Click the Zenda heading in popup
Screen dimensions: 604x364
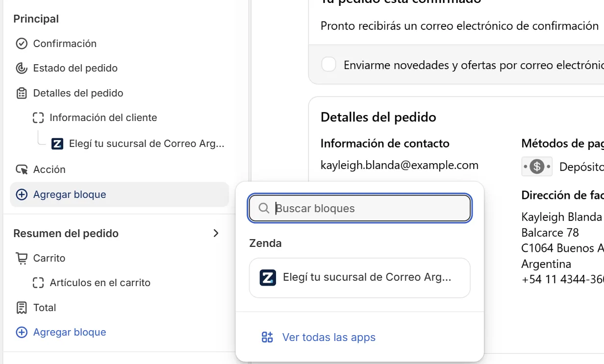click(x=265, y=243)
